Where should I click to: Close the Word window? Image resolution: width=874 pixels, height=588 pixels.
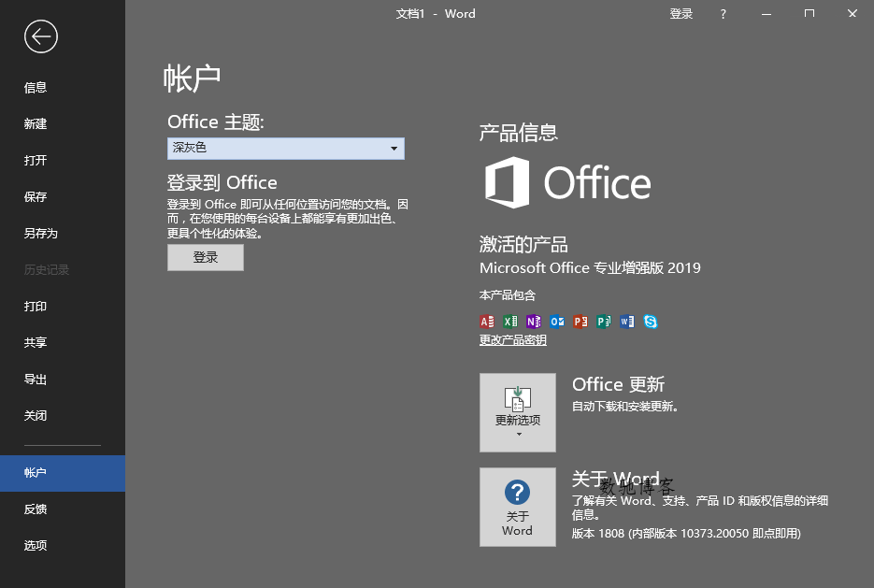853,14
